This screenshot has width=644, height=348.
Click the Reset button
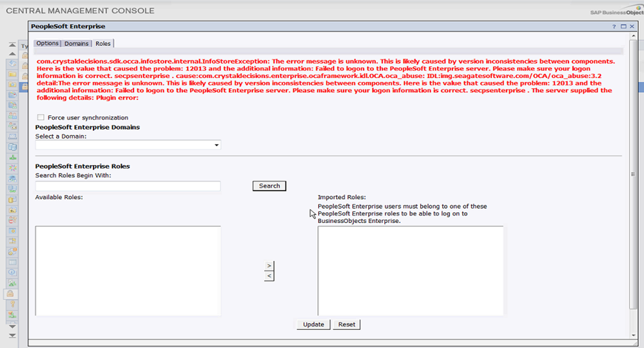point(347,325)
